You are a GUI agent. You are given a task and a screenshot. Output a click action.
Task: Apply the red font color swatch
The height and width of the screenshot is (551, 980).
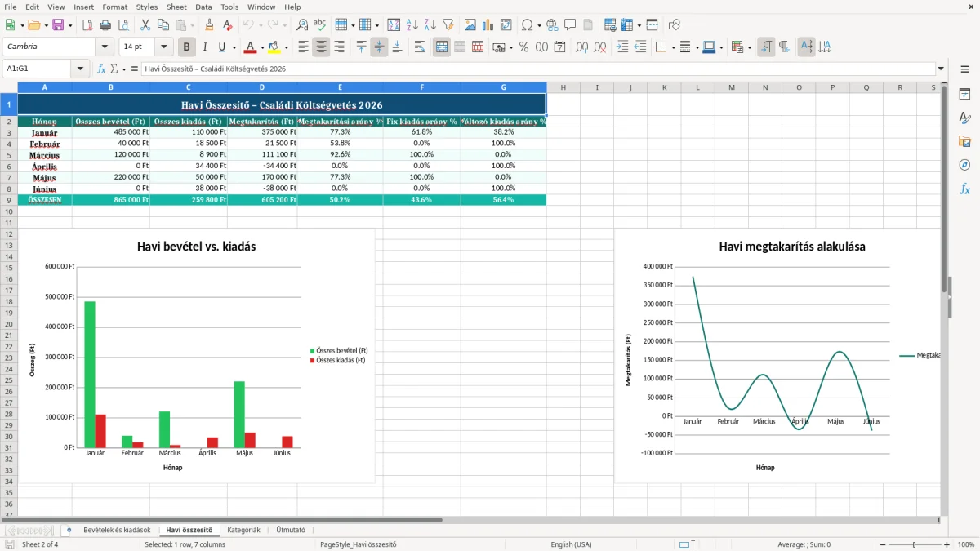251,47
